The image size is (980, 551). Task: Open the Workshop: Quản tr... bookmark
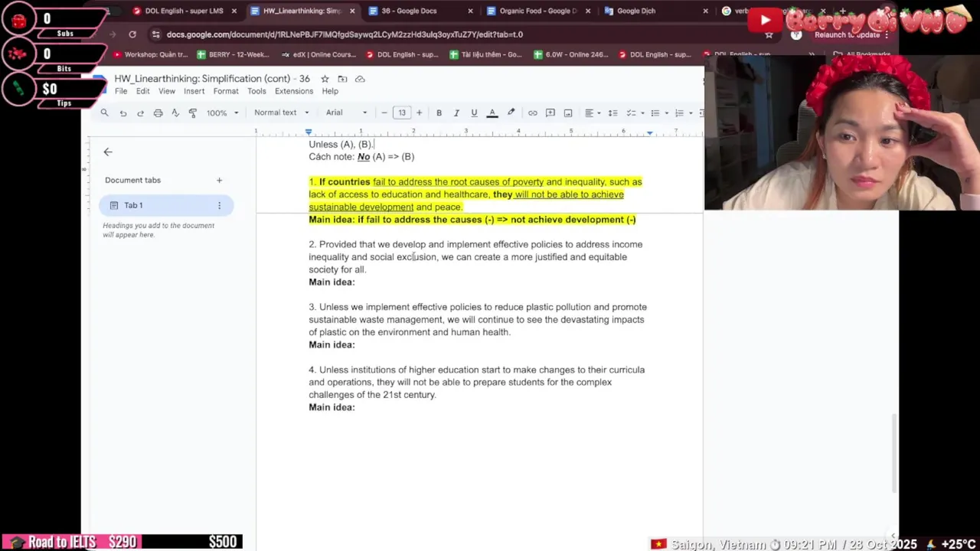[150, 54]
